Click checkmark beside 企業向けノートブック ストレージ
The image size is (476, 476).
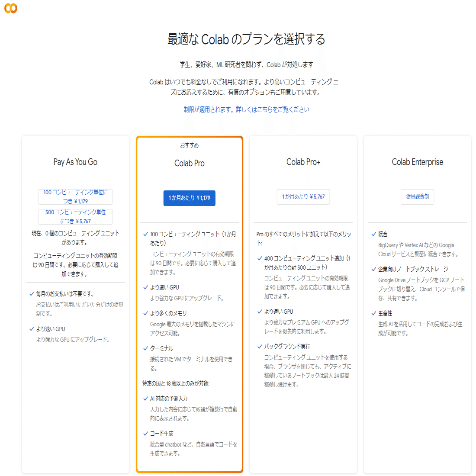(374, 269)
